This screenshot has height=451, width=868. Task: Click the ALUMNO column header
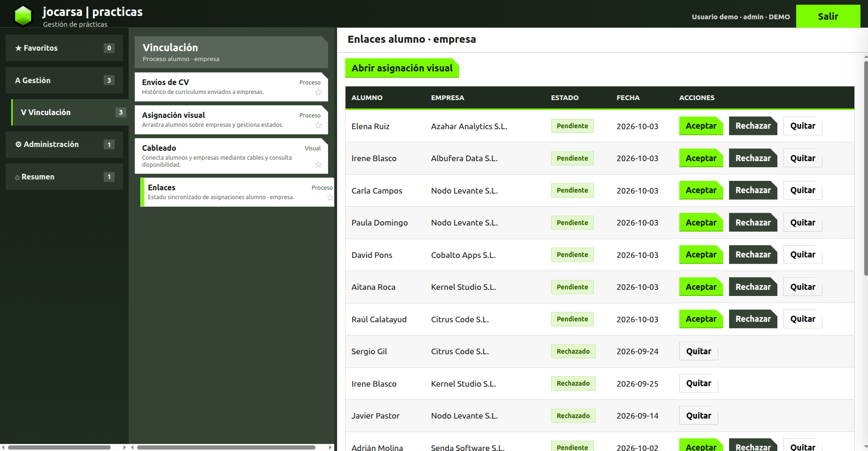(x=367, y=98)
